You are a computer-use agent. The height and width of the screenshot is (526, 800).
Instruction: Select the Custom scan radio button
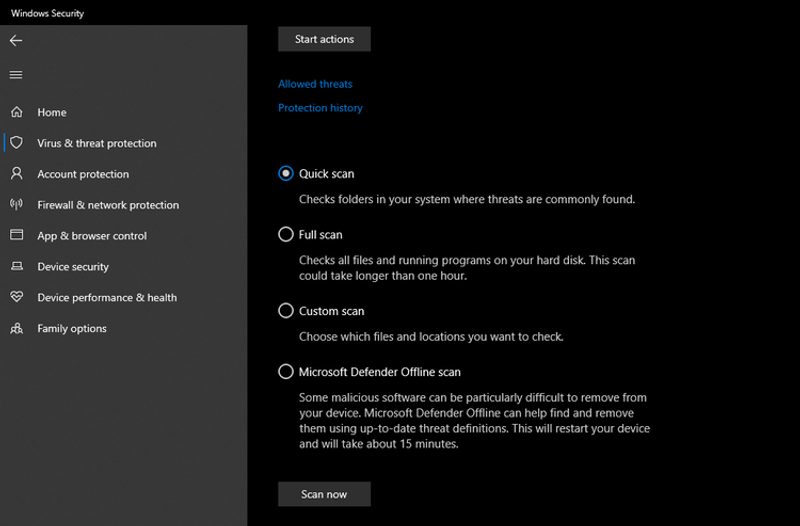coord(286,311)
